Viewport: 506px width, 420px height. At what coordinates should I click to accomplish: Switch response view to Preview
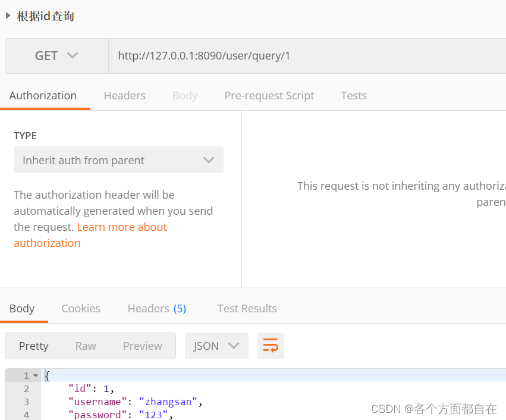[x=142, y=346]
